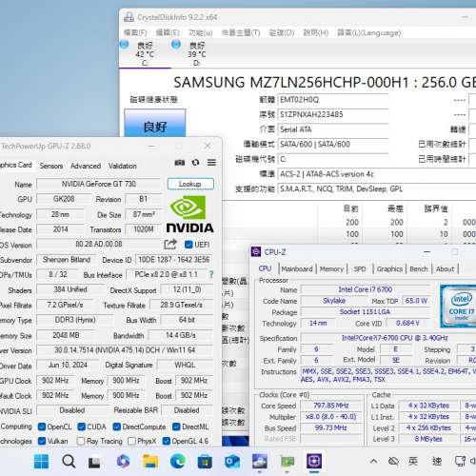The image size is (476, 476).
Task: Open Task View on taskbar
Action: [x=94, y=462]
